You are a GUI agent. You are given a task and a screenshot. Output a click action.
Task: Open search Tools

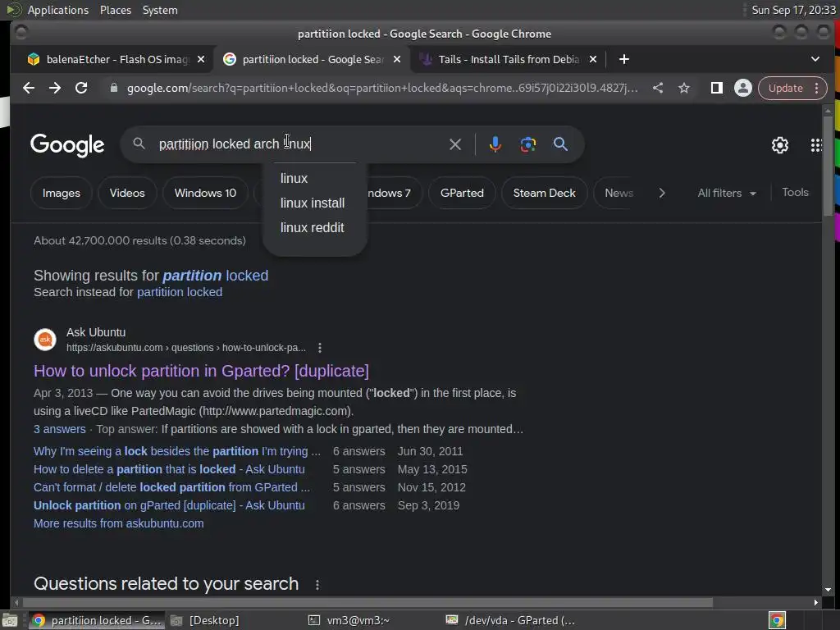(x=795, y=192)
